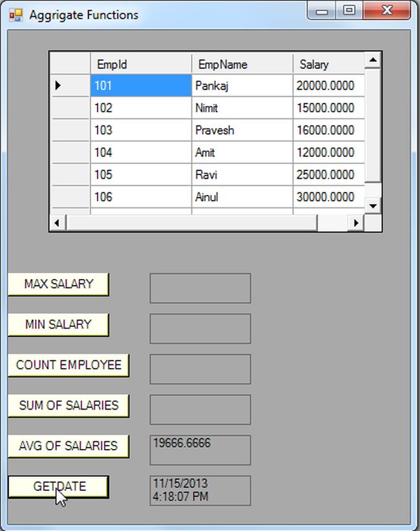Sort by the EmpName column header
The height and width of the screenshot is (531, 420).
point(242,64)
